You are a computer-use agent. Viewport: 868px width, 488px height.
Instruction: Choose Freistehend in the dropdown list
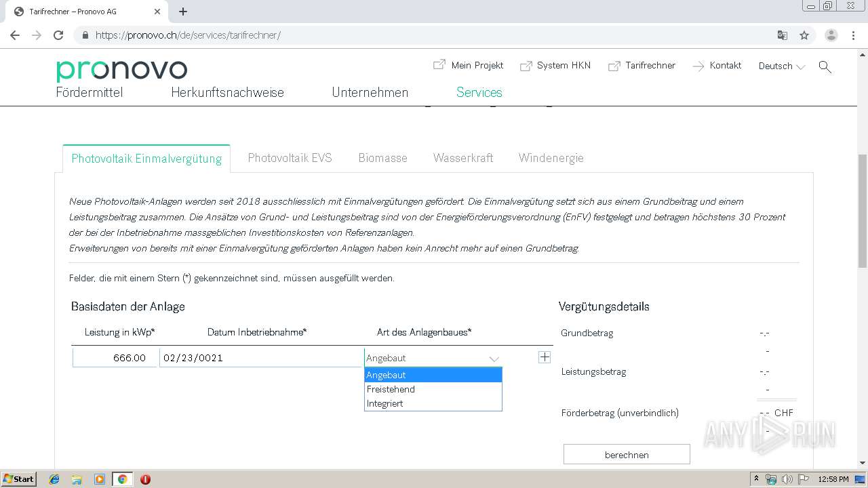[x=433, y=389]
